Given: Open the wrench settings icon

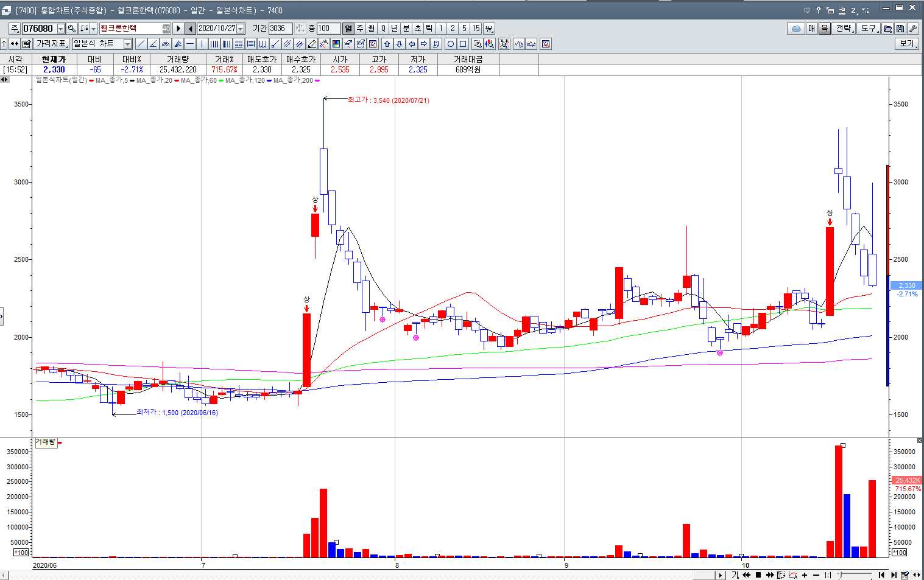Looking at the screenshot, I should coord(912,29).
